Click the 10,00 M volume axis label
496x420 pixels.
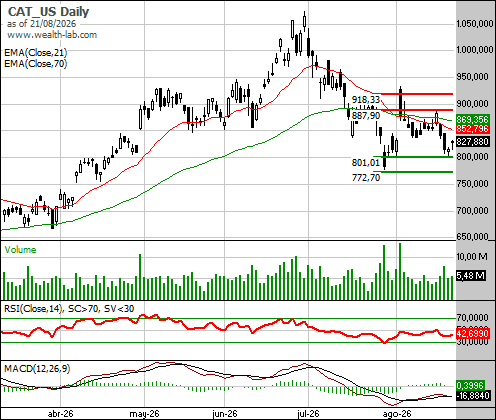[x=472, y=257]
